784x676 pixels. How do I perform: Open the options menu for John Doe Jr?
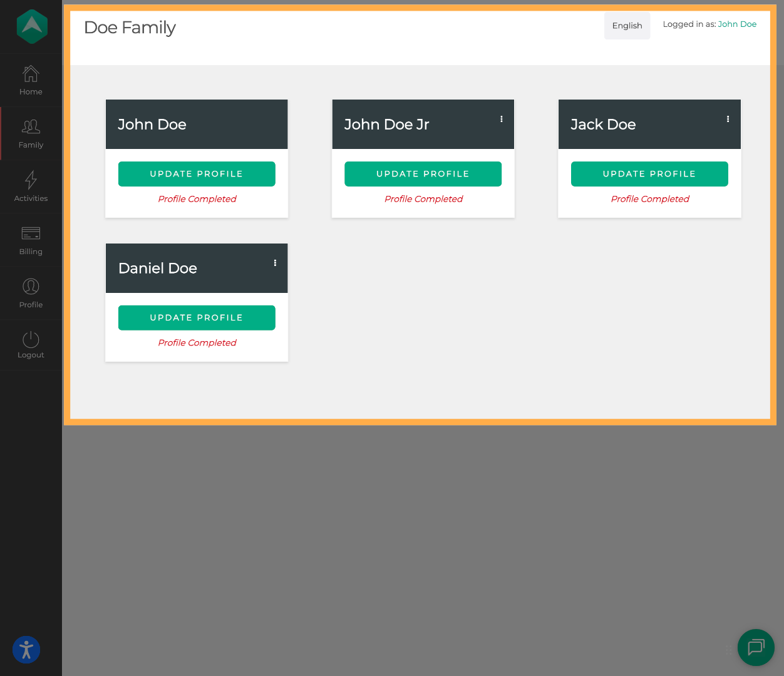click(x=502, y=119)
